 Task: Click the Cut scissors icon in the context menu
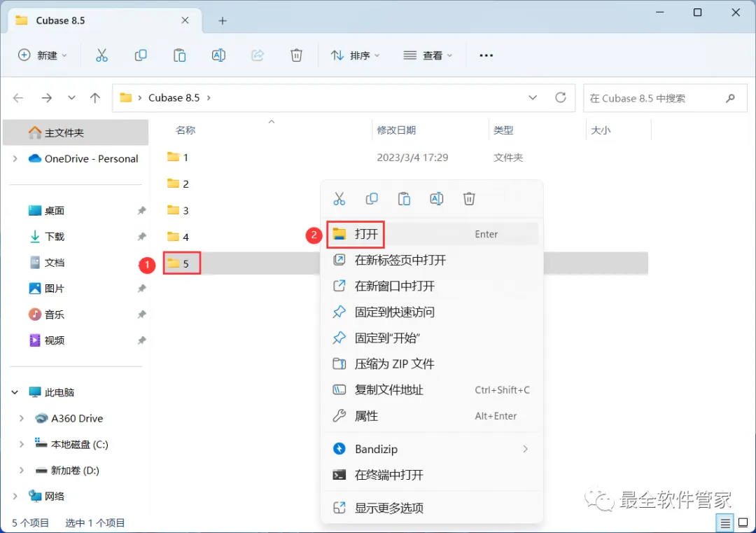[339, 199]
